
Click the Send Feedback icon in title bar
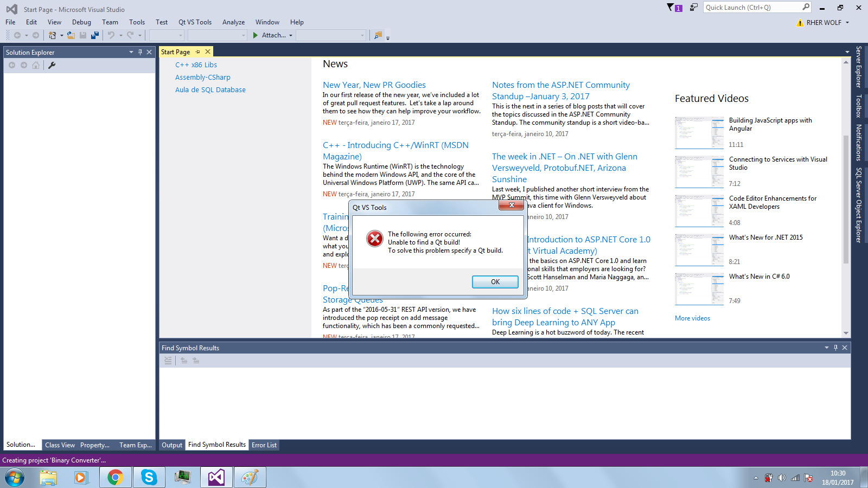tap(694, 8)
